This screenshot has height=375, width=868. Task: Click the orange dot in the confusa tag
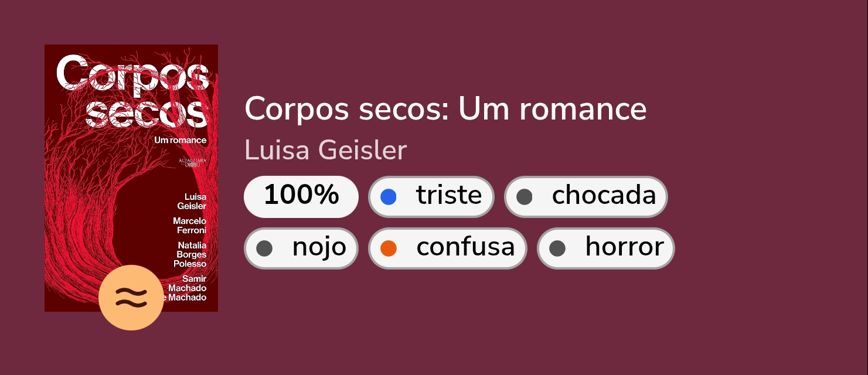pyautogui.click(x=389, y=248)
